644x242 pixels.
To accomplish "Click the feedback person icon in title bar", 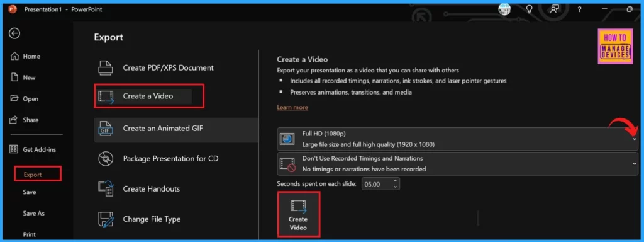I will coord(555,9).
